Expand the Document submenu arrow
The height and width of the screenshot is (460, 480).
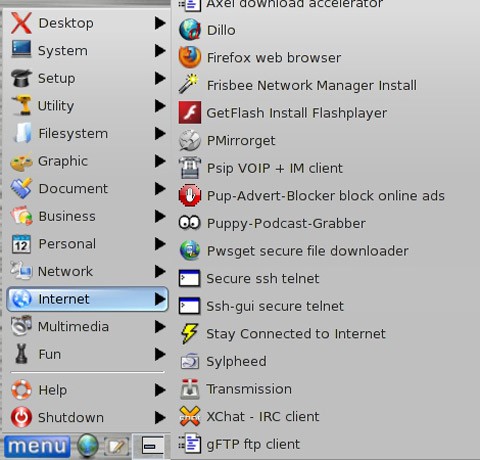(x=160, y=189)
